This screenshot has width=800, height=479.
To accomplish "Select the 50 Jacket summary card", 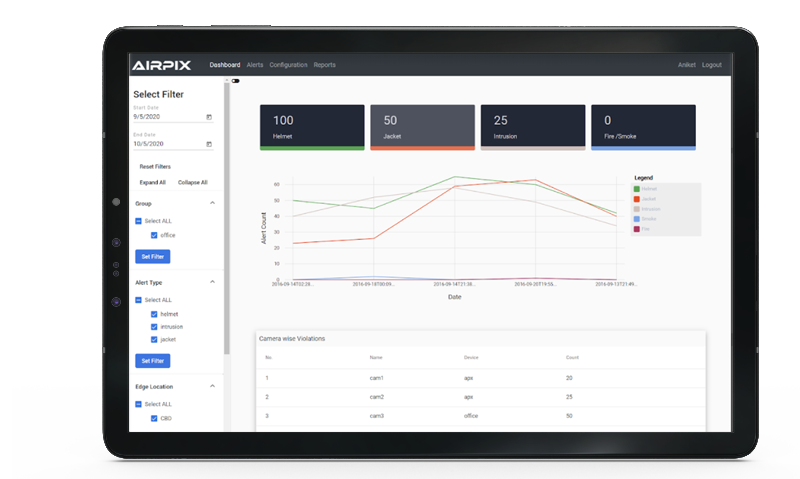I will [422, 128].
